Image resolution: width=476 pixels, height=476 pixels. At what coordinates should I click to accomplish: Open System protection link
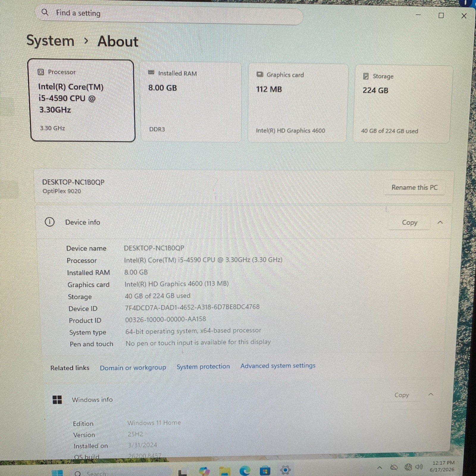tap(203, 367)
